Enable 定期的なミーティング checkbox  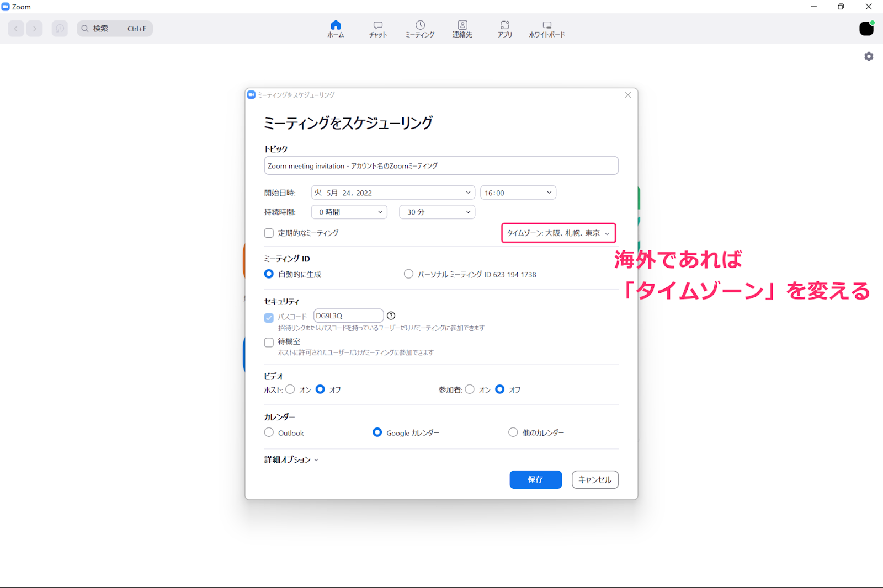point(269,233)
